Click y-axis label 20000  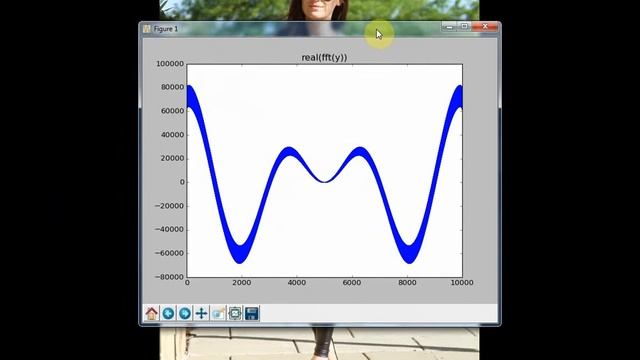[x=172, y=158]
